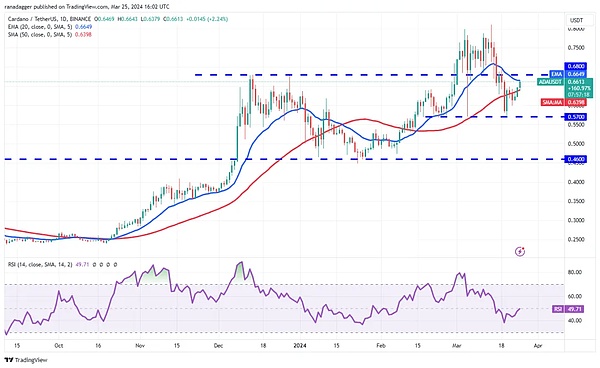Click the 0.5000 price axis value
This screenshot has height=368, width=600.
[x=576, y=144]
